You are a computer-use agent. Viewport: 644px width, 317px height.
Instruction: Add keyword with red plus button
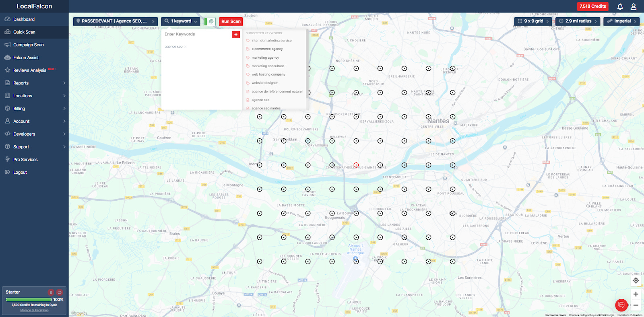point(236,35)
